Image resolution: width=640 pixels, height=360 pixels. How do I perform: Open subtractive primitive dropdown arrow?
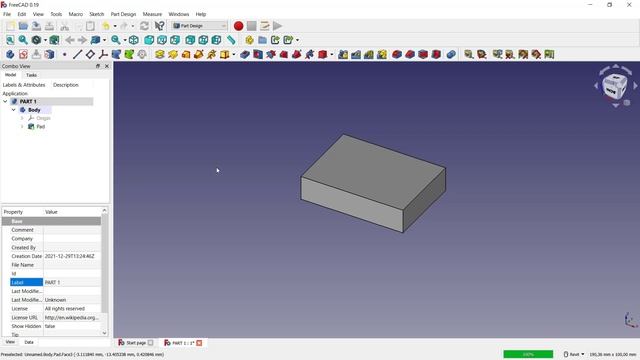pos(331,55)
